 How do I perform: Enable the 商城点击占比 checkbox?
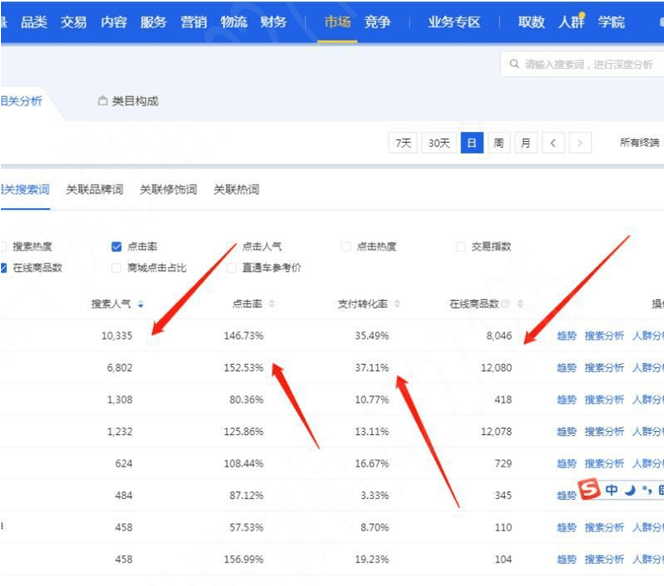click(116, 268)
